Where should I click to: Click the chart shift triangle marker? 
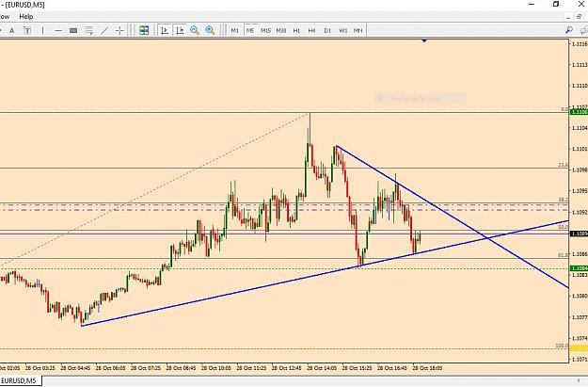pos(424,40)
